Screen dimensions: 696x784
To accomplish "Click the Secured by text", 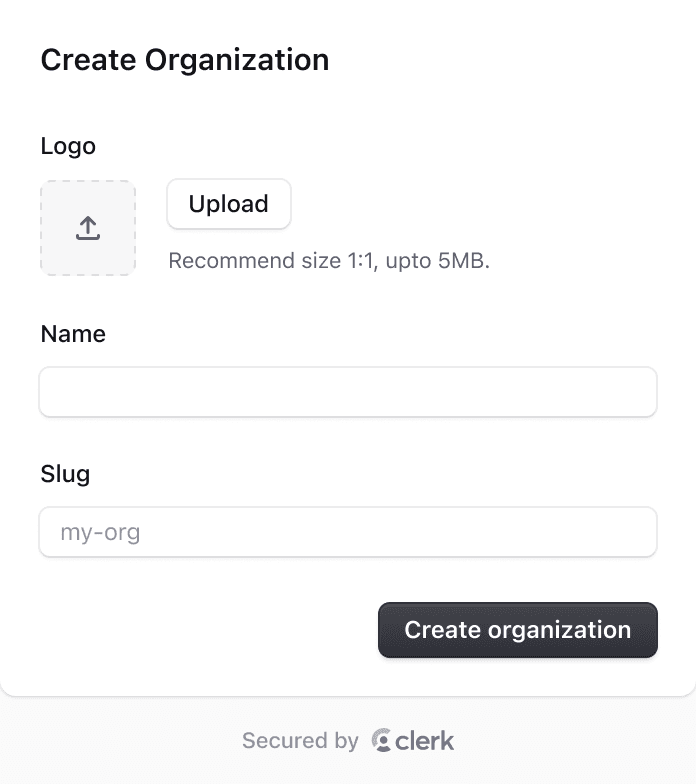I will click(x=300, y=741).
